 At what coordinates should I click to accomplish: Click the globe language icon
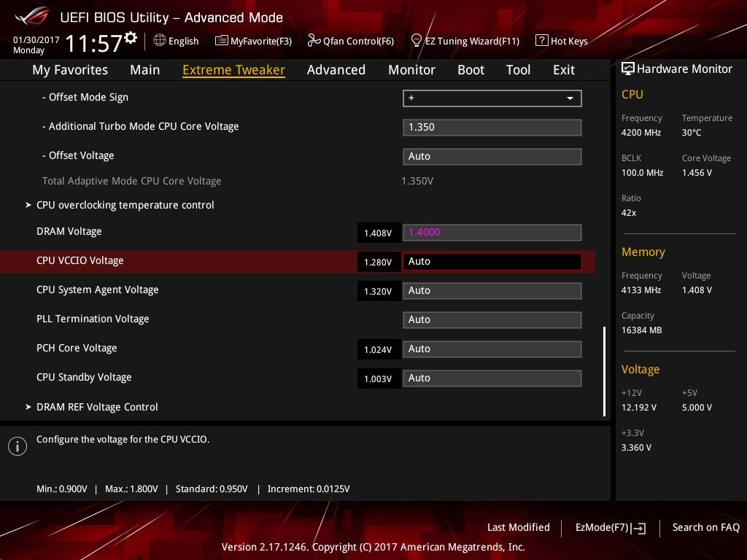click(160, 41)
